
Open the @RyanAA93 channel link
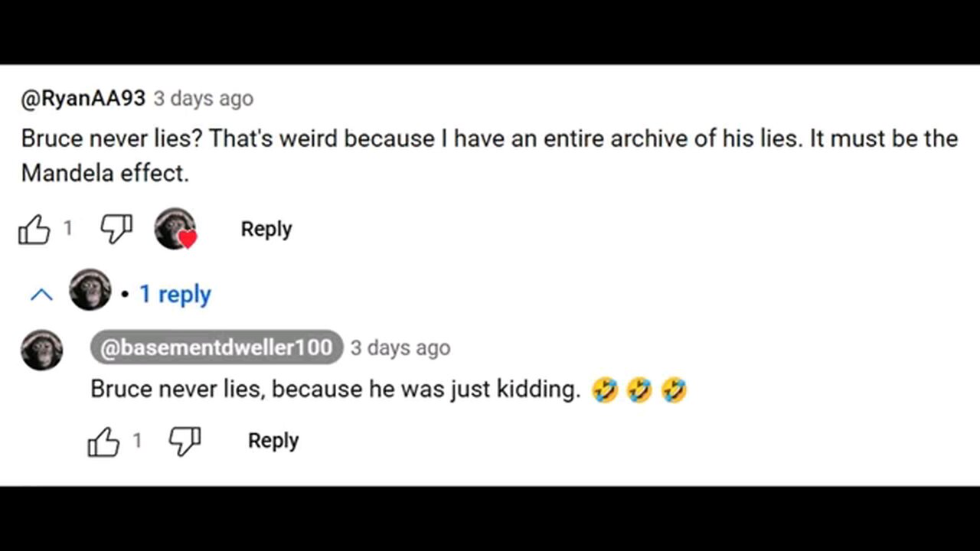pyautogui.click(x=83, y=99)
